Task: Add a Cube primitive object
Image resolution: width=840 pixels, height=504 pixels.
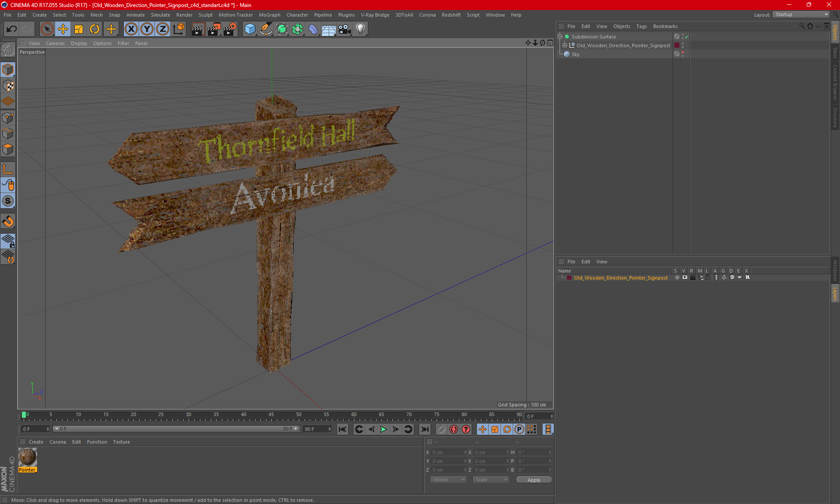Action: (250, 29)
